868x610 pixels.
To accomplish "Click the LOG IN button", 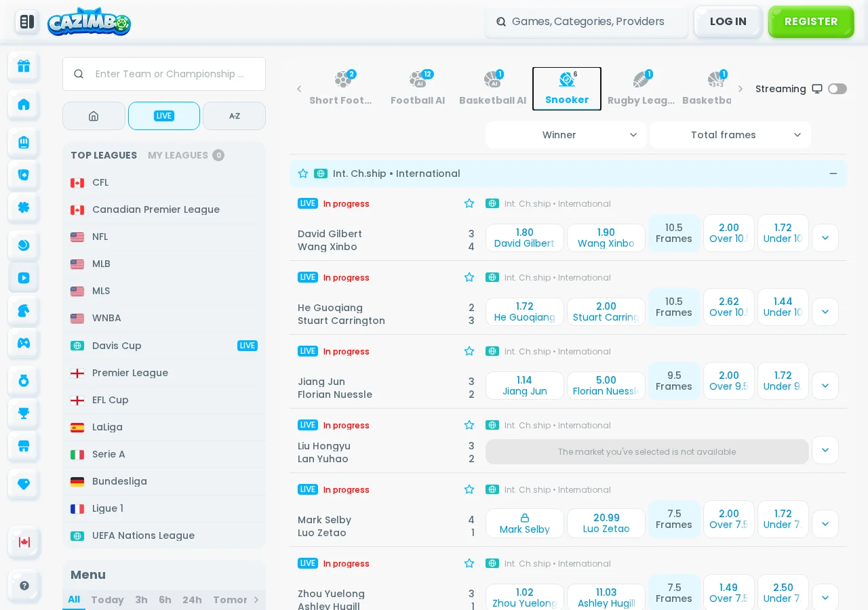I will coord(728,22).
